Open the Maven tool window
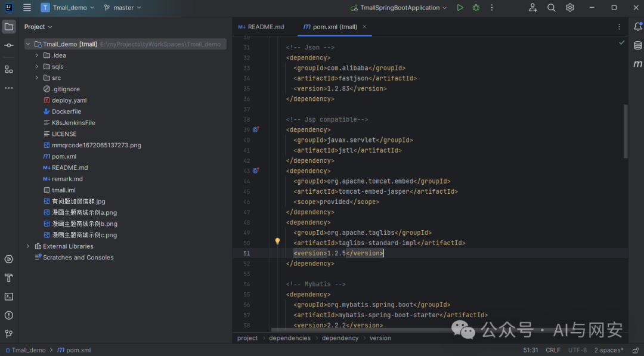Viewport: 644px width, 356px height. pyautogui.click(x=637, y=64)
